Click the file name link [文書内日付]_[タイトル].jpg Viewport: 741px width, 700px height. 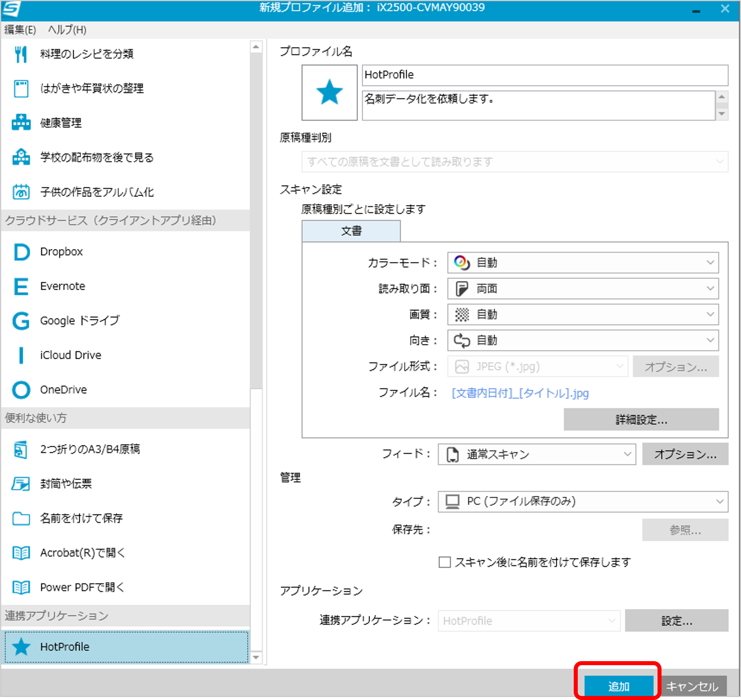[520, 393]
